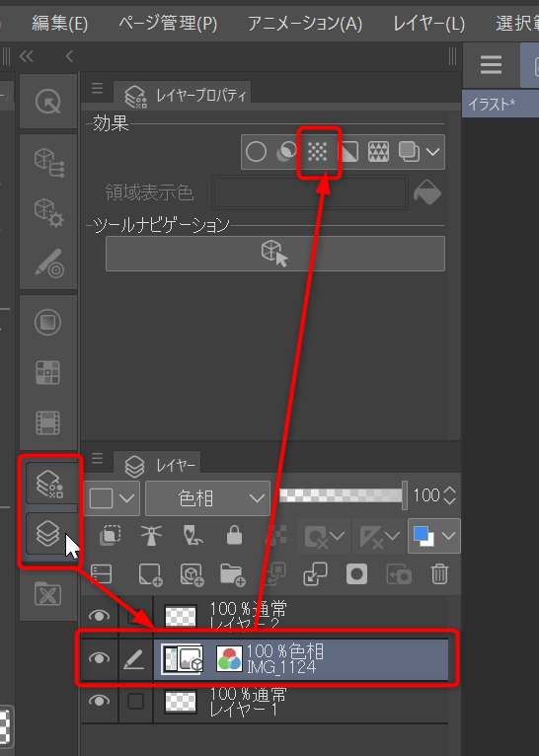Click the Lock Layer padlock icon
This screenshot has height=756, width=539.
tap(234, 536)
